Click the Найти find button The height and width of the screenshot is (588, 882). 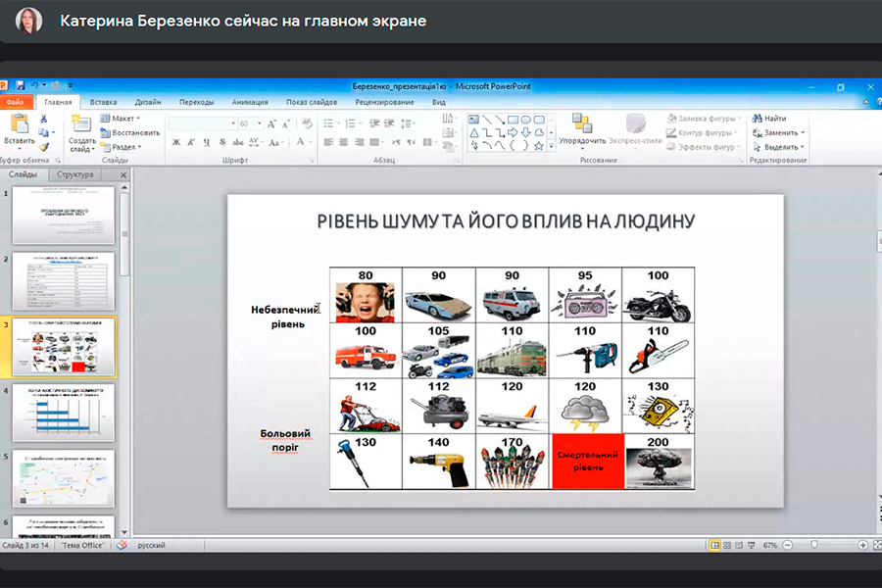[768, 119]
